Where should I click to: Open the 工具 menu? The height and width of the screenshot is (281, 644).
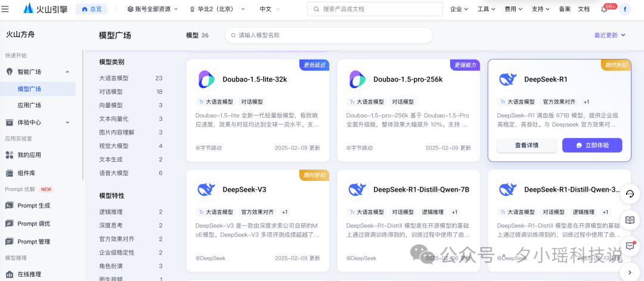(487, 8)
